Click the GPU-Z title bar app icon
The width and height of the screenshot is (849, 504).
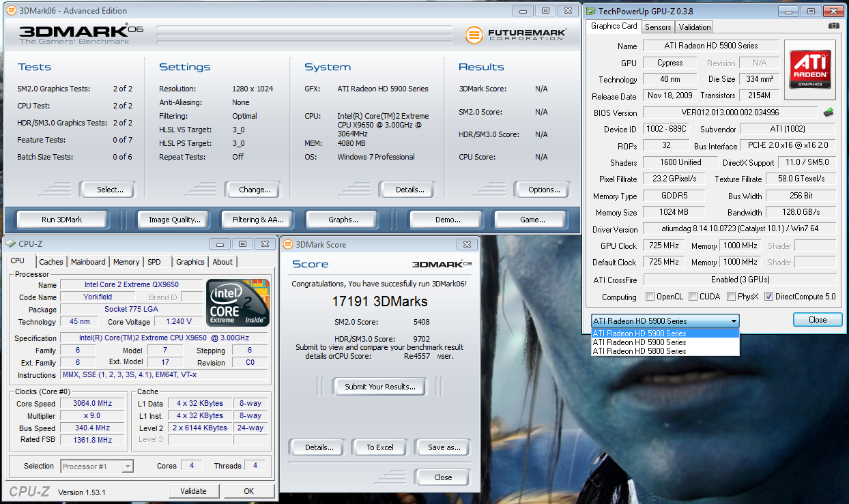(x=590, y=11)
